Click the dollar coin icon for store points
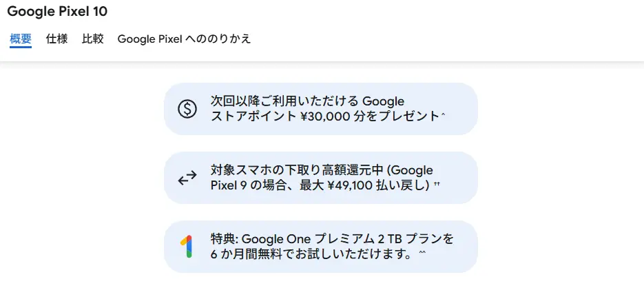 tap(187, 109)
